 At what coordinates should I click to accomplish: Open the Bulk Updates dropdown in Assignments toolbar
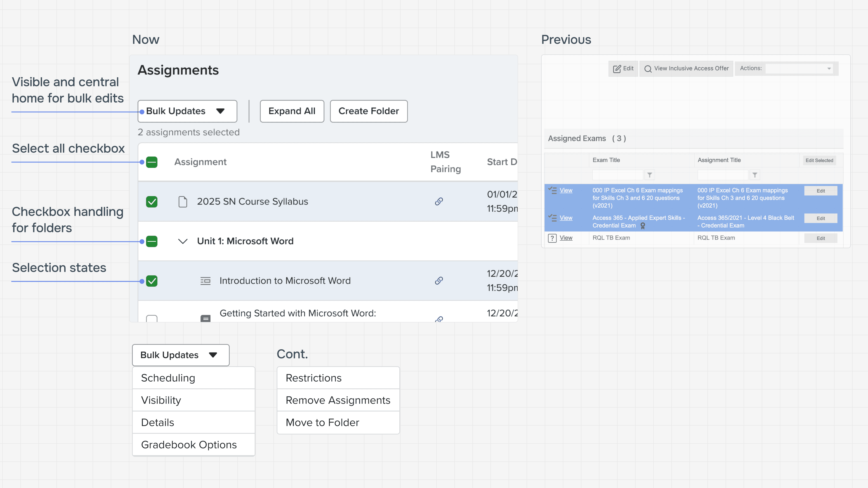pos(187,111)
